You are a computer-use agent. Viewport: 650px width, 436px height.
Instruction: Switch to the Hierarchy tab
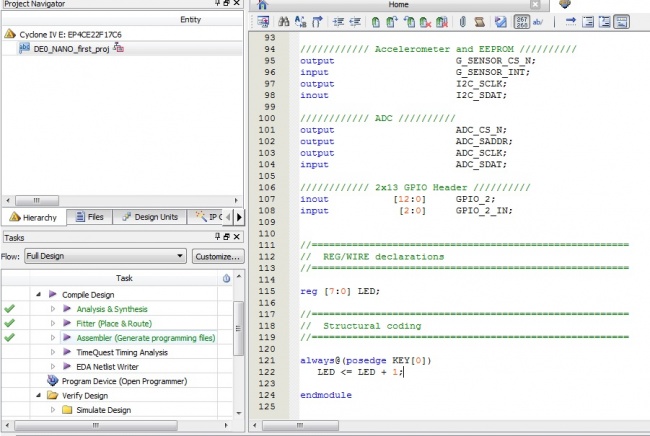coord(34,217)
